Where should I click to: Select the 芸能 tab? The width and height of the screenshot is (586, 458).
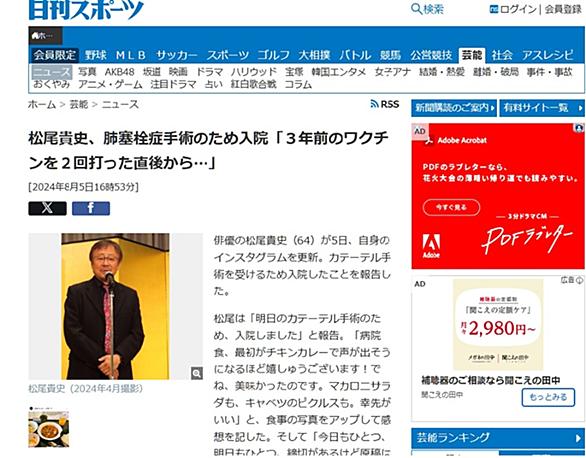click(472, 55)
